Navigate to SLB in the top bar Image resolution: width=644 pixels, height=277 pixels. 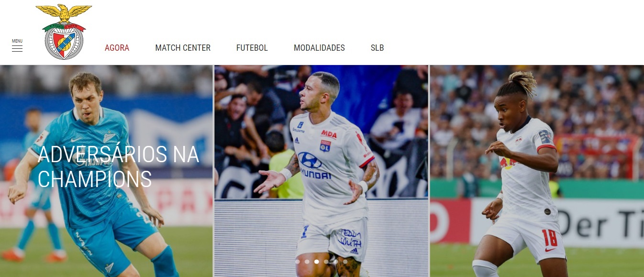(x=378, y=48)
